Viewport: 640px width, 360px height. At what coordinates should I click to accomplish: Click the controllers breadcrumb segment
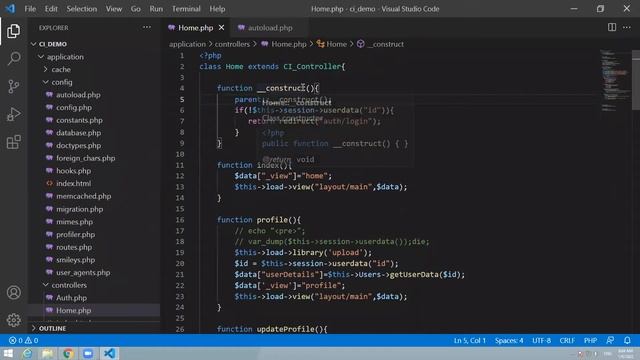coord(232,44)
